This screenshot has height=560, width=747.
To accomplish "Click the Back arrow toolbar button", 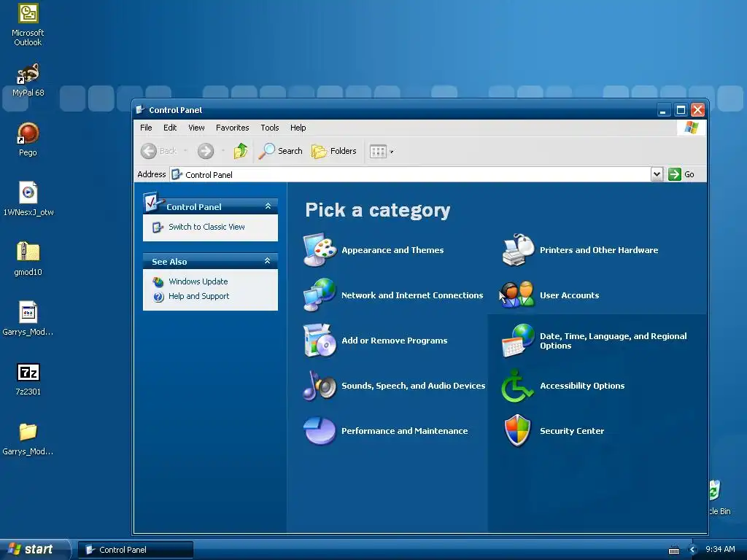I will click(x=149, y=151).
